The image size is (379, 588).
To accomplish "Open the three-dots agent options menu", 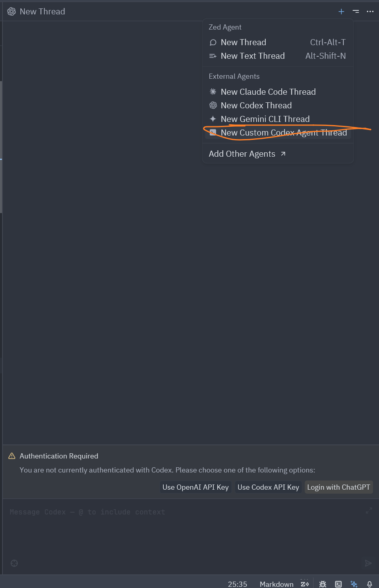I will point(370,12).
